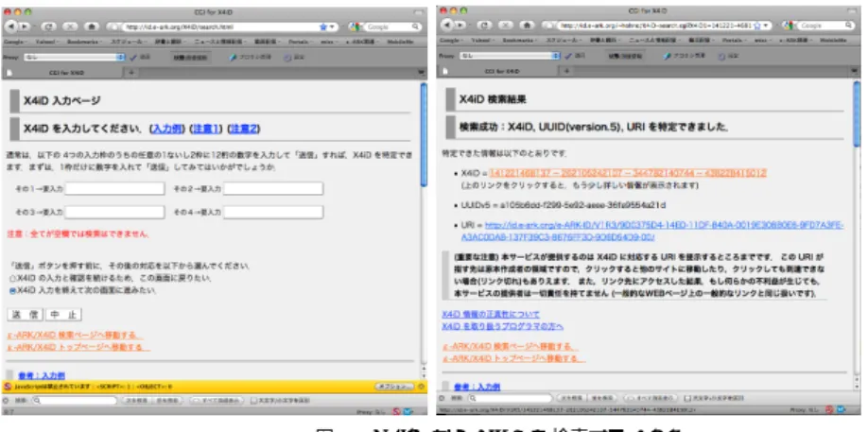Go home in right browser window

tap(528, 26)
